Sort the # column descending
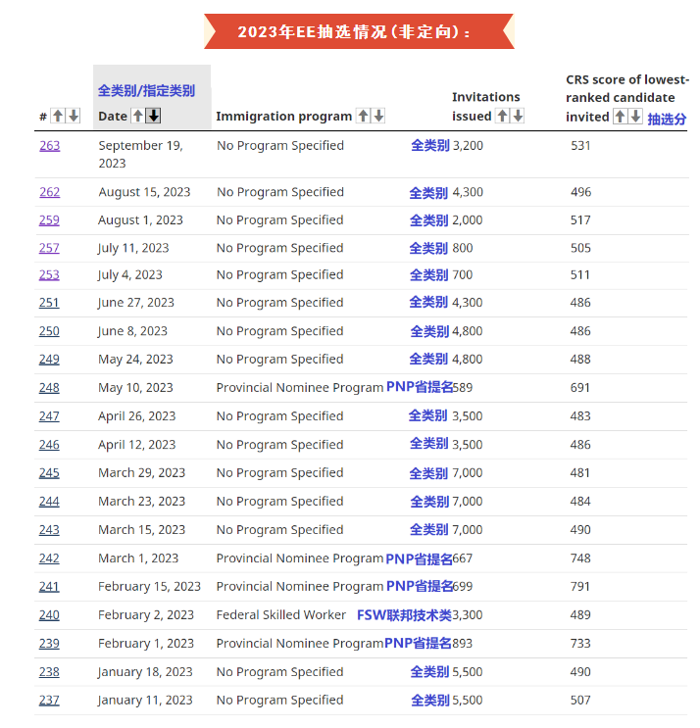 click(74, 116)
